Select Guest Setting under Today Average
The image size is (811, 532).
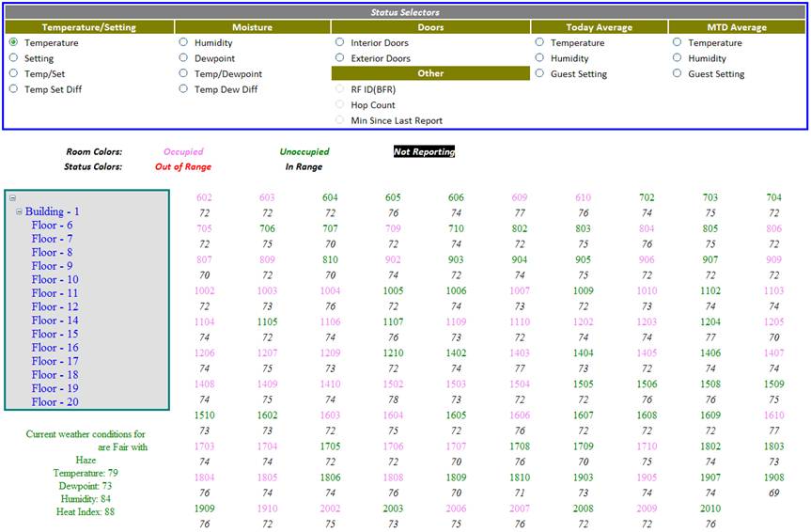pos(539,73)
